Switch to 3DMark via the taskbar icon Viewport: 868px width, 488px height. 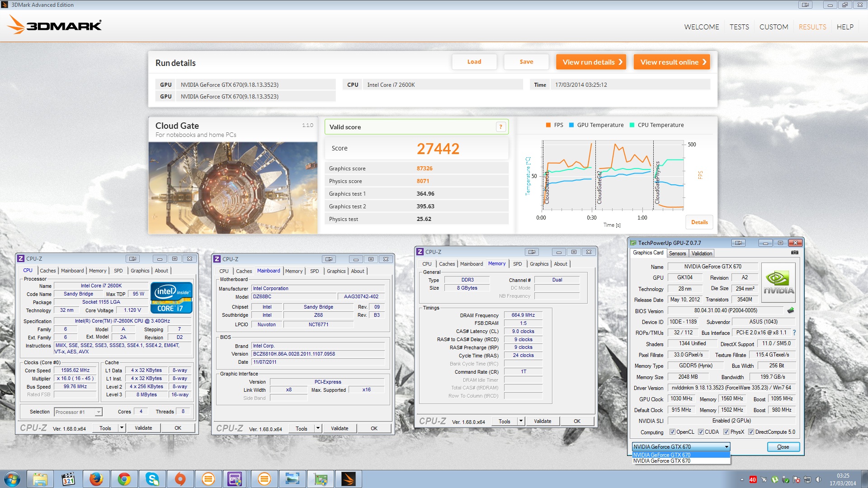click(x=349, y=479)
